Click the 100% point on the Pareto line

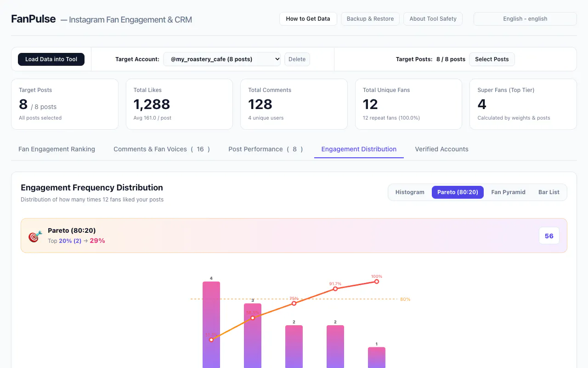pyautogui.click(x=377, y=282)
